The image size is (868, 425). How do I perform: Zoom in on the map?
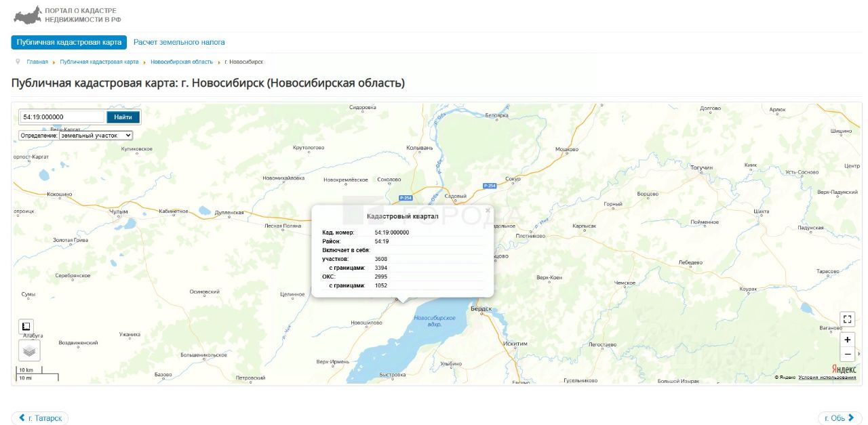click(847, 340)
